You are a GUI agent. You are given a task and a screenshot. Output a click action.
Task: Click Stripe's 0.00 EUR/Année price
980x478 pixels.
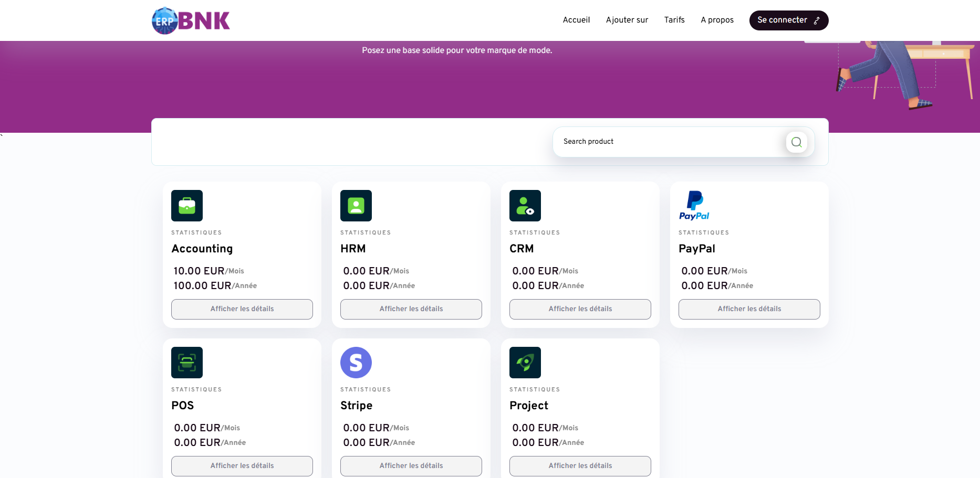pos(379,442)
